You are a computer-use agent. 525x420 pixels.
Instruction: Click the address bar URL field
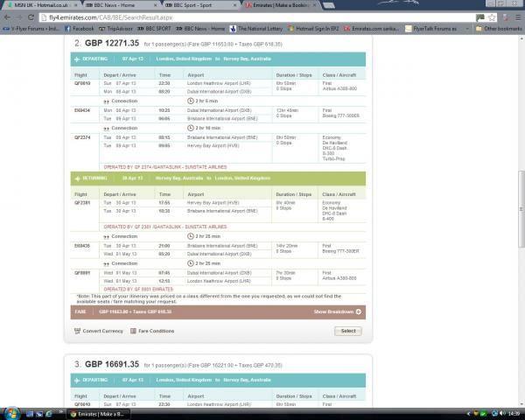[x=258, y=17]
